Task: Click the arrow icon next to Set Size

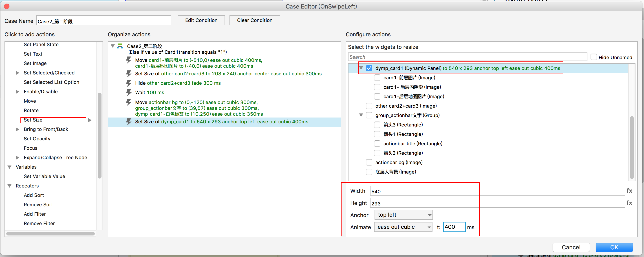Action: (90, 120)
